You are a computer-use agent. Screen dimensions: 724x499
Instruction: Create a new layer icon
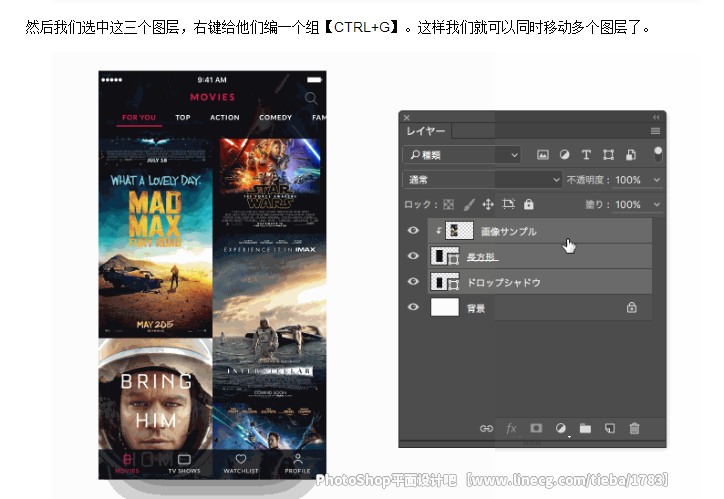coord(610,428)
